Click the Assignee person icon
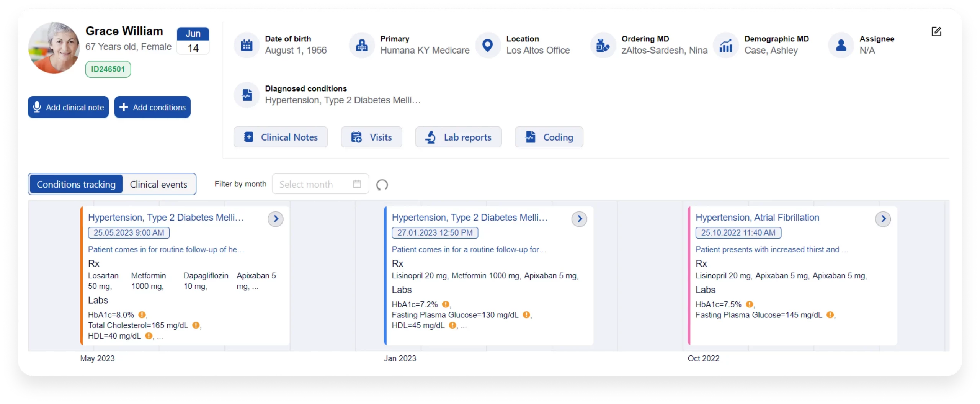This screenshot has height=404, width=980. click(x=841, y=45)
